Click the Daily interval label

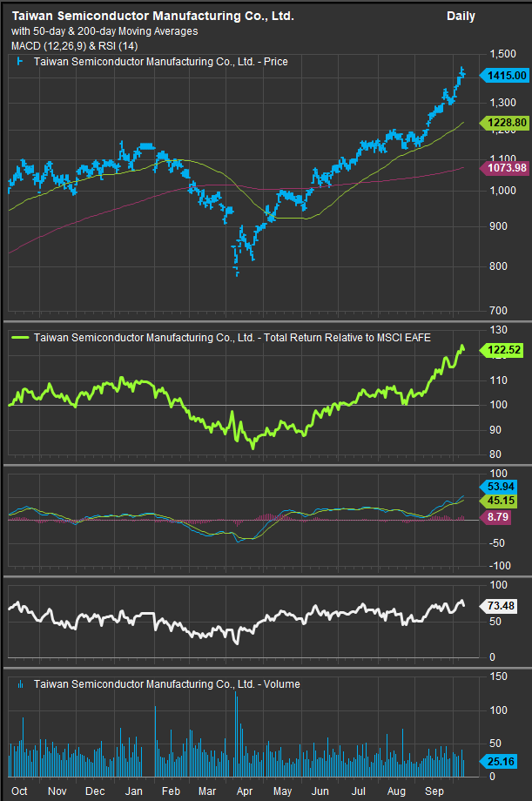[x=461, y=16]
